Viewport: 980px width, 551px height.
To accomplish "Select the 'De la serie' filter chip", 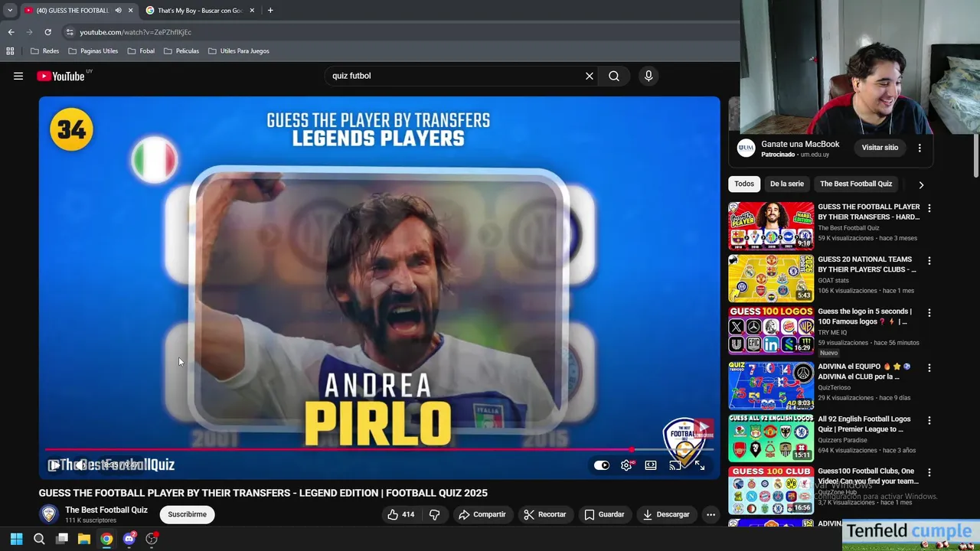I will [x=787, y=184].
